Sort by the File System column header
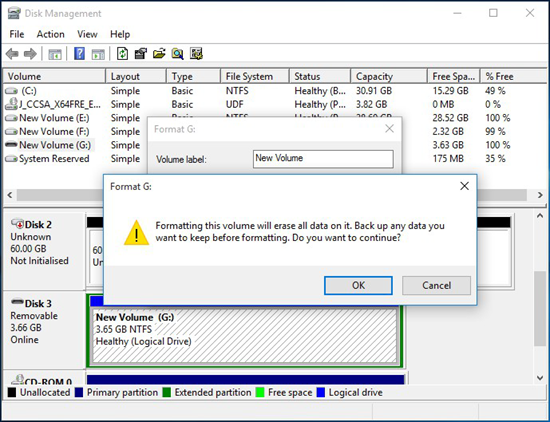 click(x=255, y=76)
